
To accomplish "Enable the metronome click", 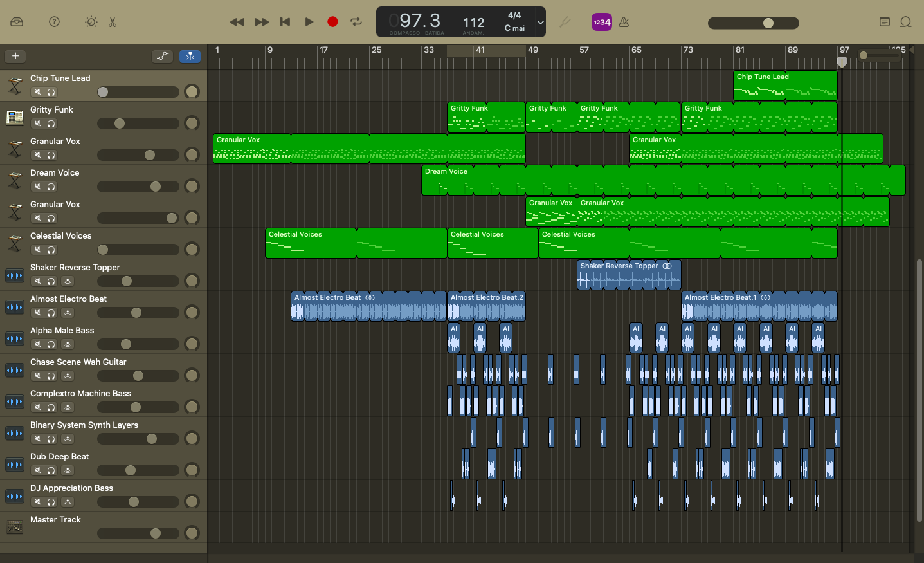I will (x=624, y=22).
